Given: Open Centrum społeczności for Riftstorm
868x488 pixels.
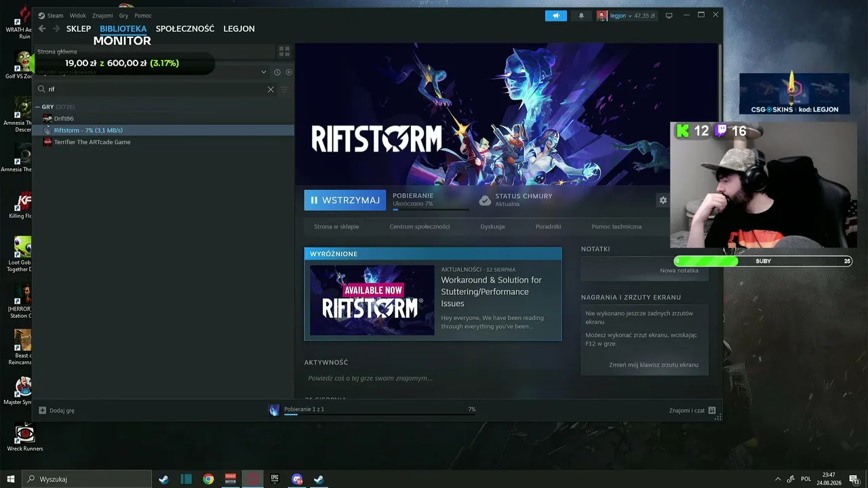Looking at the screenshot, I should pyautogui.click(x=420, y=226).
